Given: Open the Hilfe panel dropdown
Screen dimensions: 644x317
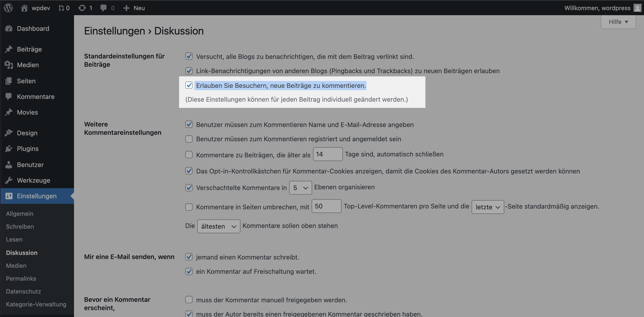Looking at the screenshot, I should pyautogui.click(x=618, y=22).
